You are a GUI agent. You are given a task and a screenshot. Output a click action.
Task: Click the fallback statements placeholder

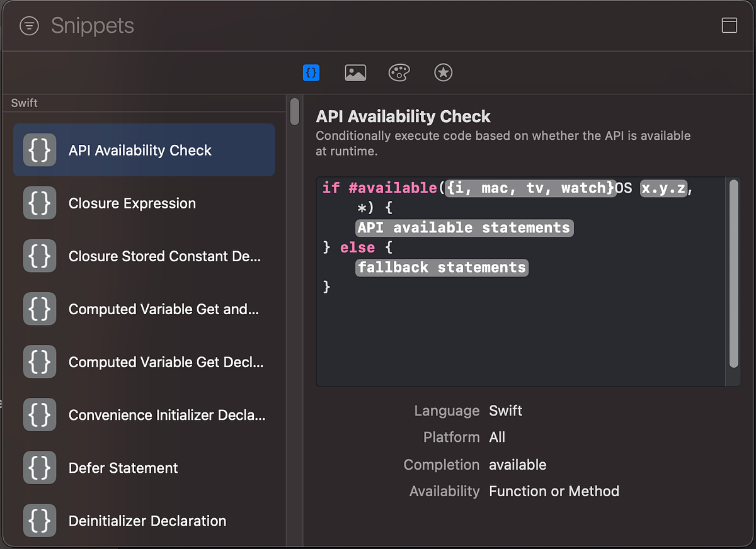click(x=441, y=267)
